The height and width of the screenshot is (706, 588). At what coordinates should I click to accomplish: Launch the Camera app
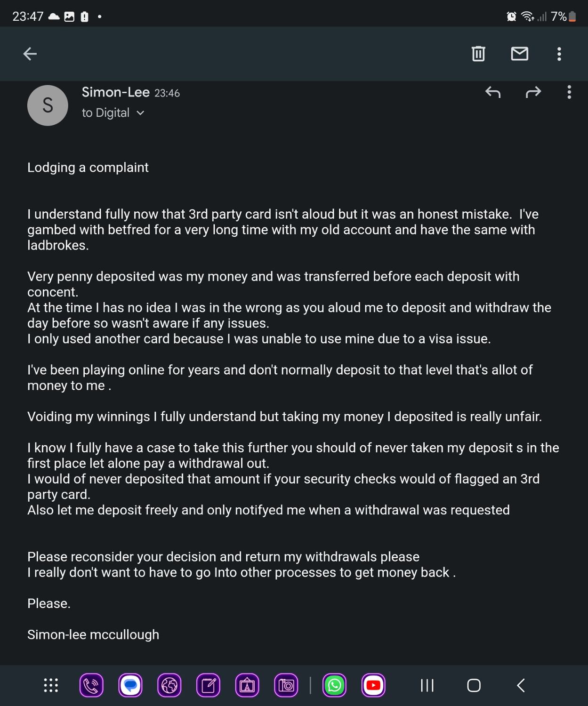[x=286, y=685]
